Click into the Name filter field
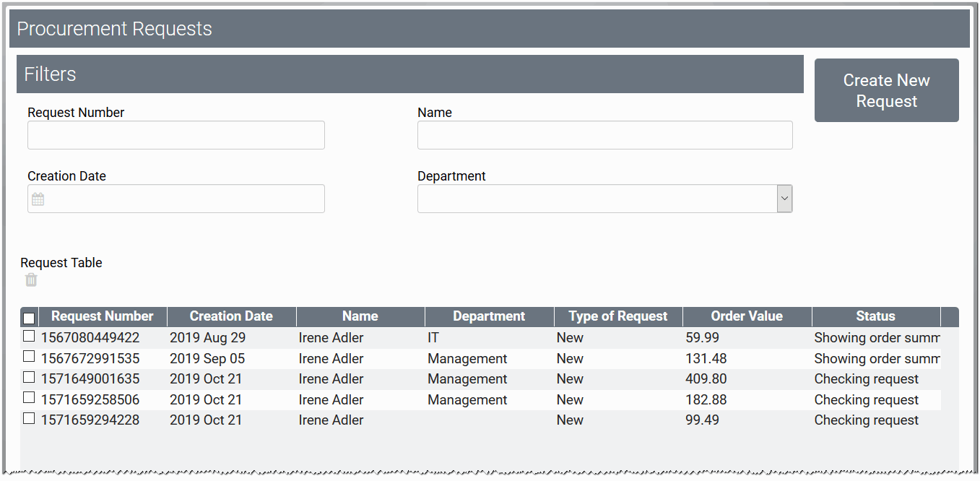 pos(604,135)
